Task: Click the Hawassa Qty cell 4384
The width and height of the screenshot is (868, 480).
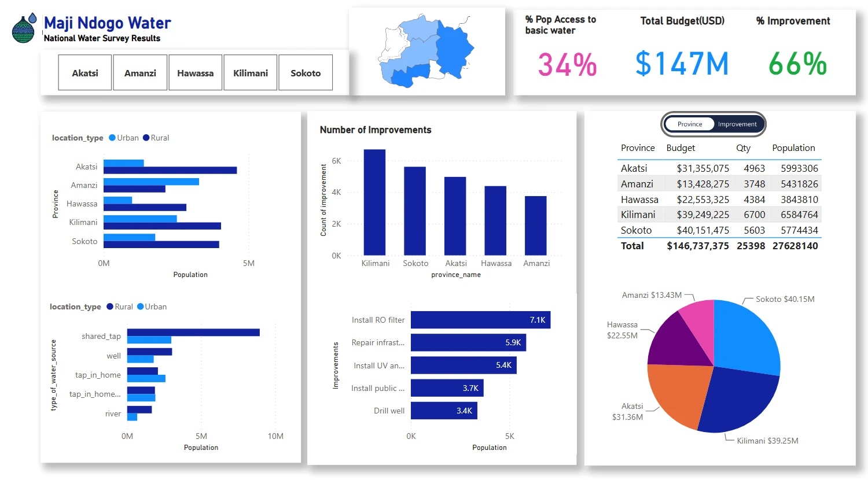Action: (754, 200)
